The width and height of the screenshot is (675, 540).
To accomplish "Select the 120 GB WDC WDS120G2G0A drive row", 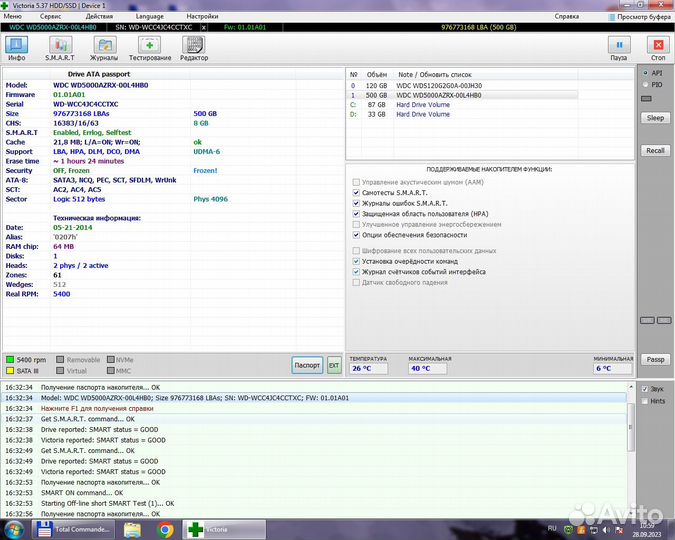I will coord(463,86).
